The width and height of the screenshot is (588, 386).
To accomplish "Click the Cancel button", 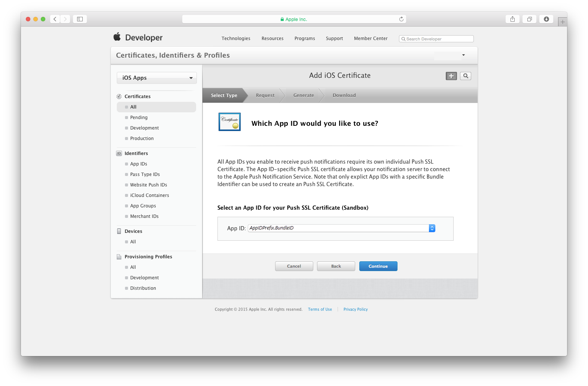I will 294,266.
